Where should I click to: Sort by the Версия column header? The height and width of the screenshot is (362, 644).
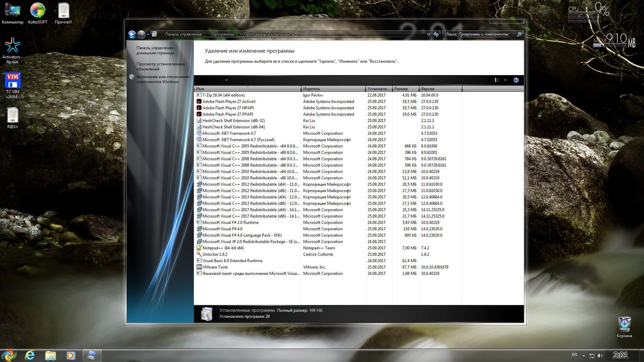[x=441, y=89]
